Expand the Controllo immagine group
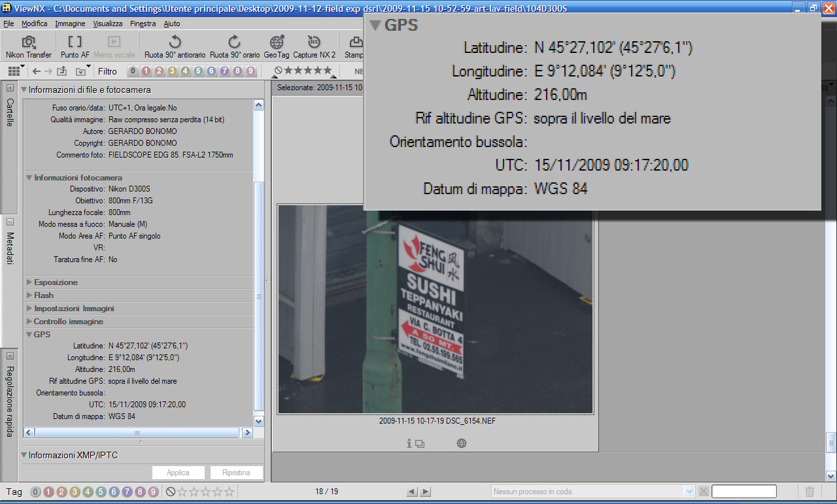 pyautogui.click(x=29, y=322)
